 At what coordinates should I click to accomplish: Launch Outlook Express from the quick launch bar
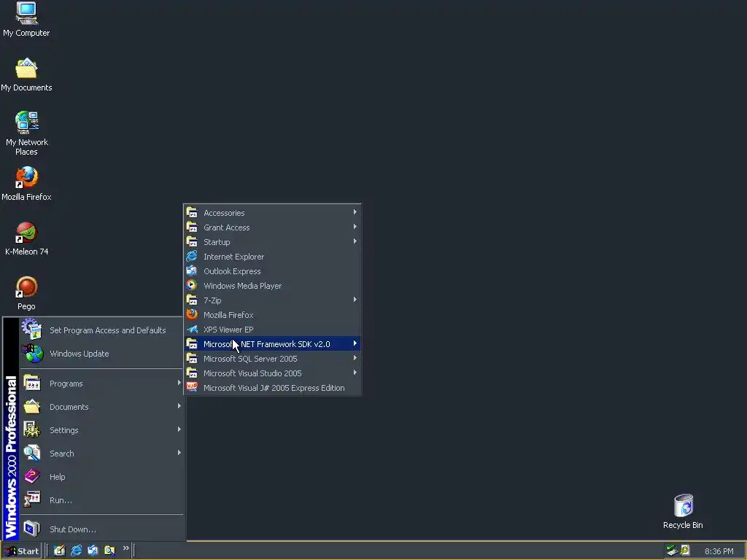93,551
